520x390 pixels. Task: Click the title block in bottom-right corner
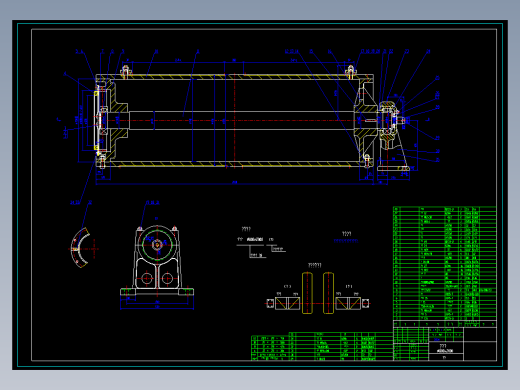[x=445, y=343]
